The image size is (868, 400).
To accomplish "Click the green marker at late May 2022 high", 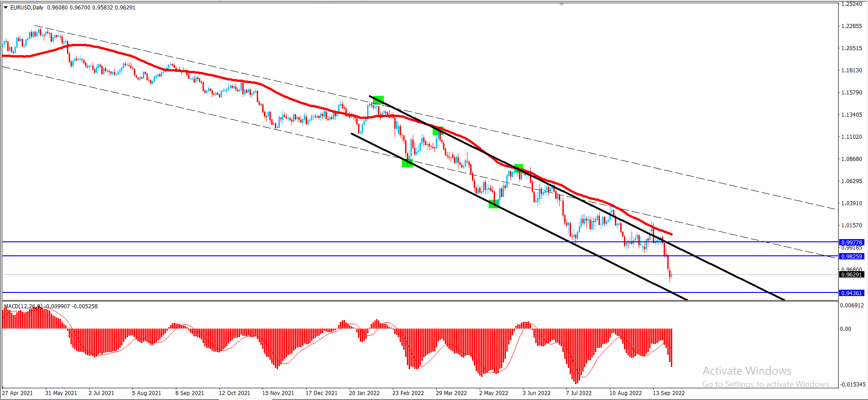I will pos(519,168).
